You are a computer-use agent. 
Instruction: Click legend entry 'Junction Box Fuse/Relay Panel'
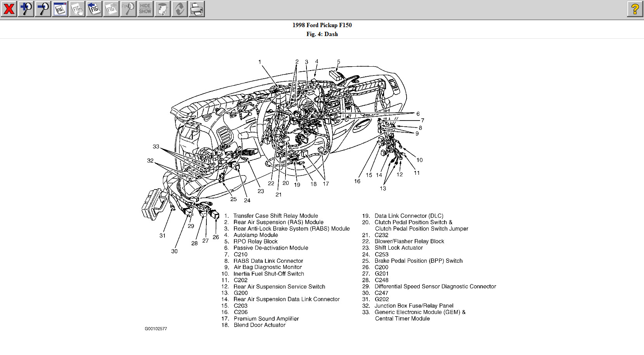414,306
